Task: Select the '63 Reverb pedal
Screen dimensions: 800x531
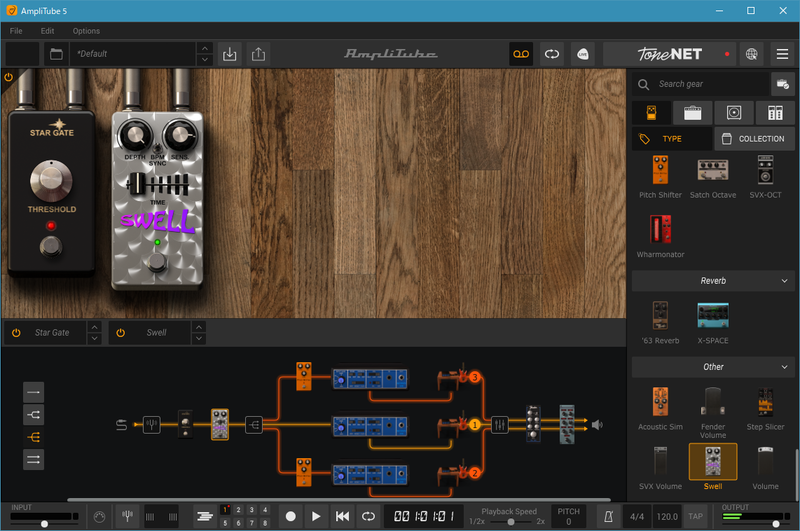Action: [x=660, y=322]
